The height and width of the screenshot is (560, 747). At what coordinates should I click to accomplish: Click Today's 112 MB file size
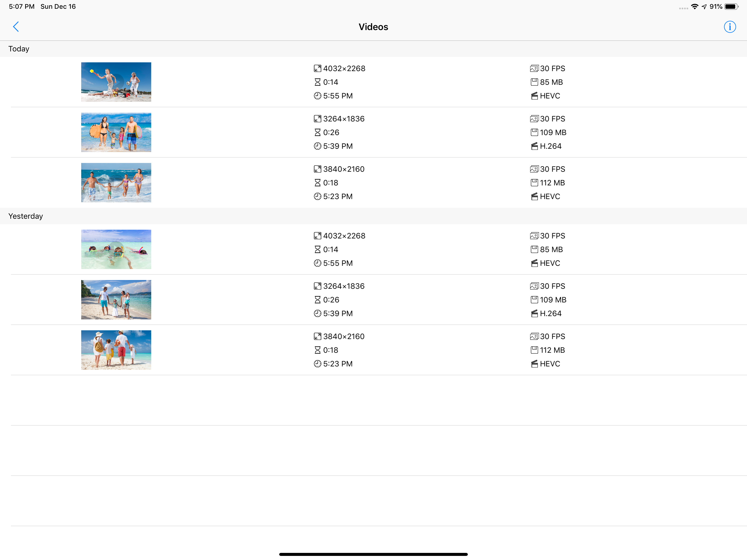click(552, 183)
